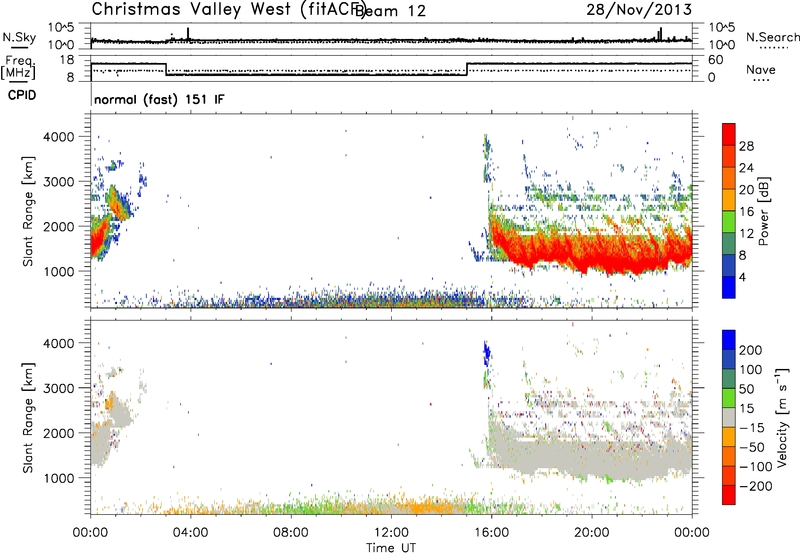800x554 pixels.
Task: Click the gray segment of velocity colorbar
Action: pos(729,417)
